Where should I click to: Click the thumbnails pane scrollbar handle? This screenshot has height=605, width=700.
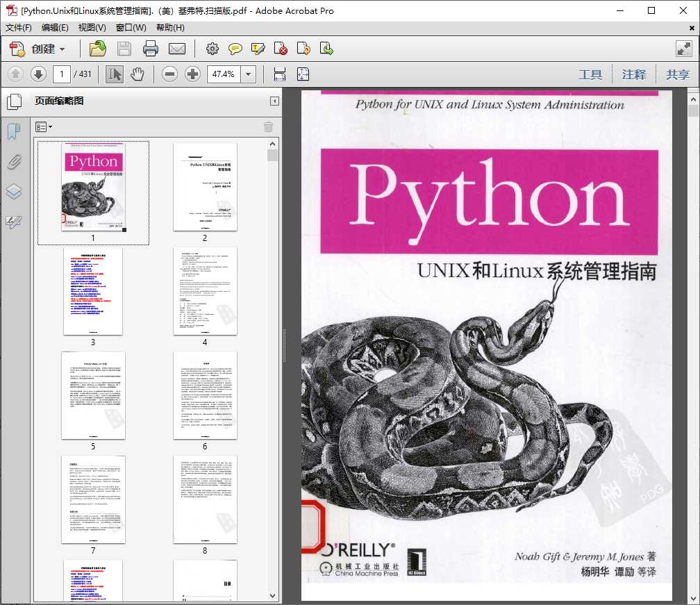(273, 156)
